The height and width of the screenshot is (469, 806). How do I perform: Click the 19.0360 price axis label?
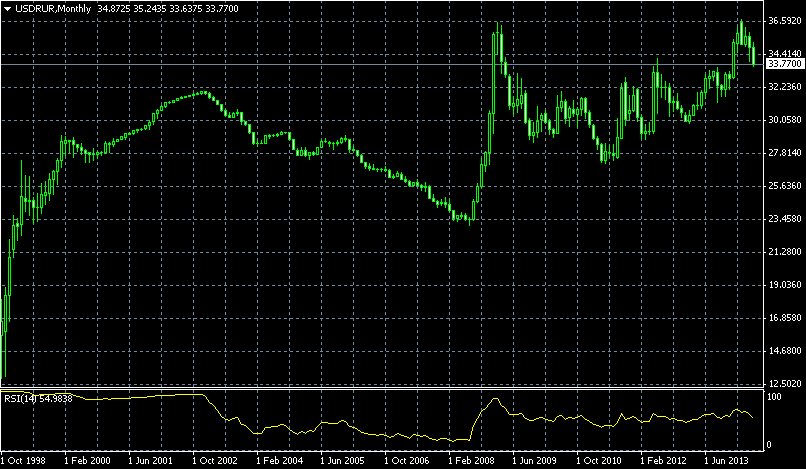[784, 285]
